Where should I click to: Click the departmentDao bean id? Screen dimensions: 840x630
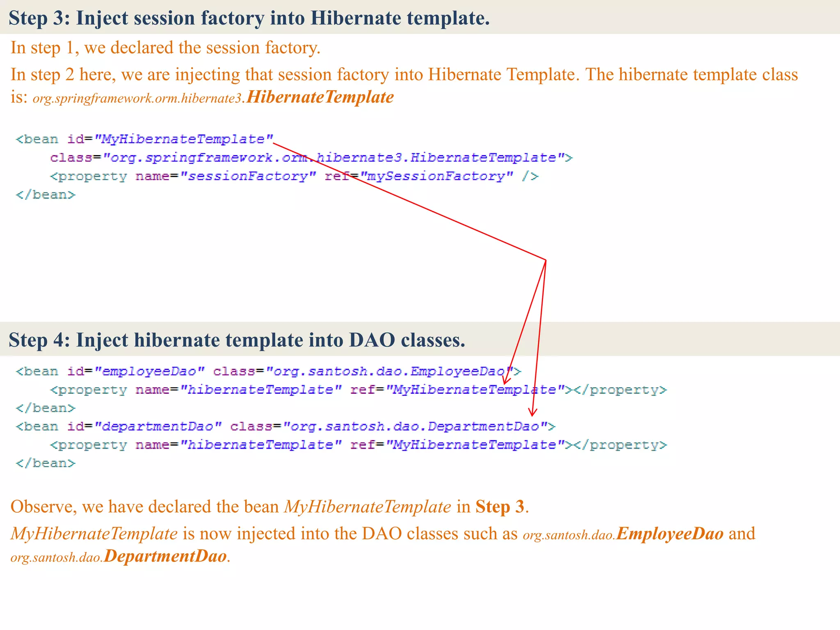[157, 427]
